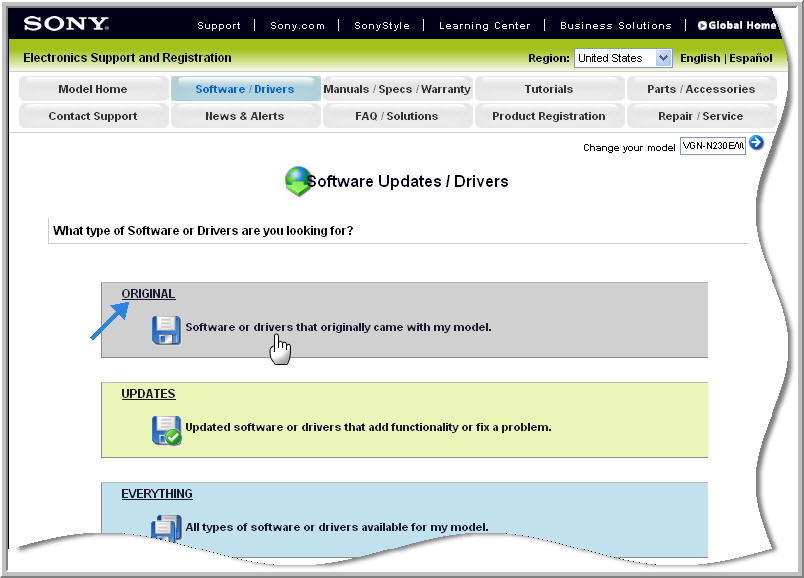The width and height of the screenshot is (804, 578).
Task: Click the floppy disk icon in ORIGINAL section
Action: pos(166,330)
